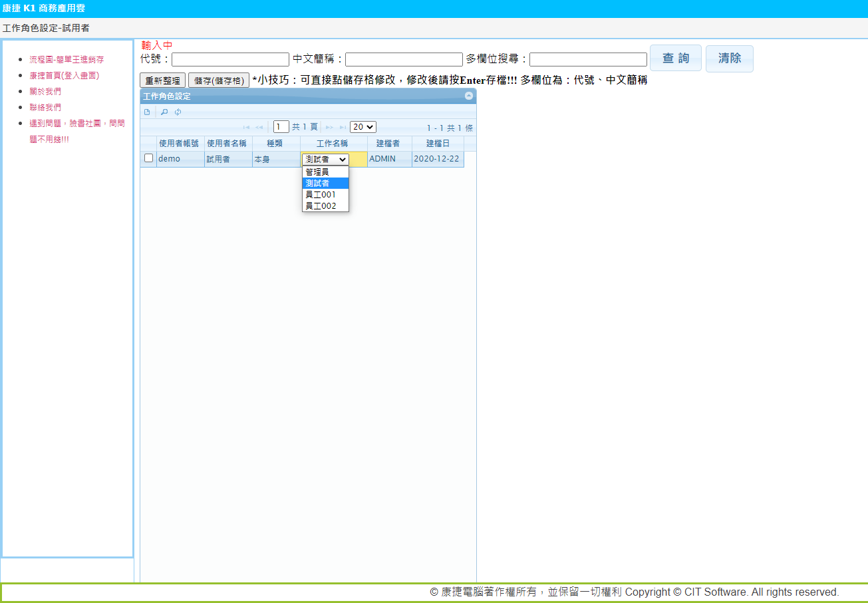The image size is (868, 603).
Task: Click the 儲存(儲存格) save button
Action: [x=218, y=80]
